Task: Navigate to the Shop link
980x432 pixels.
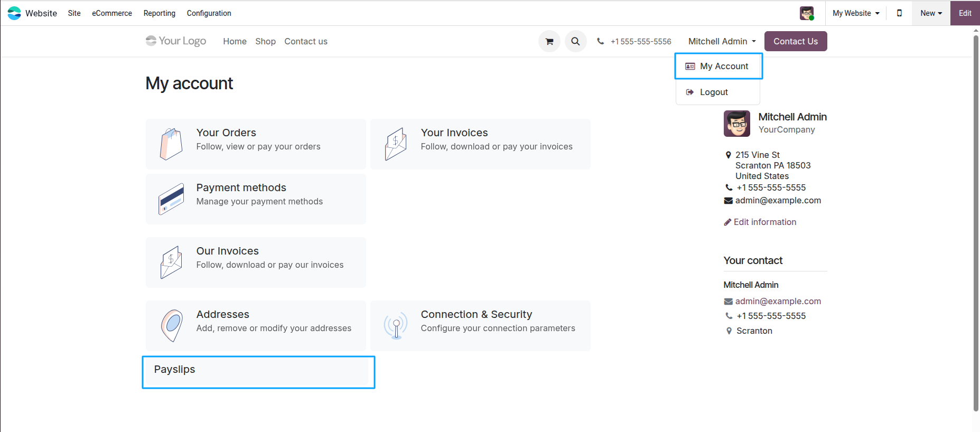Action: [x=265, y=41]
